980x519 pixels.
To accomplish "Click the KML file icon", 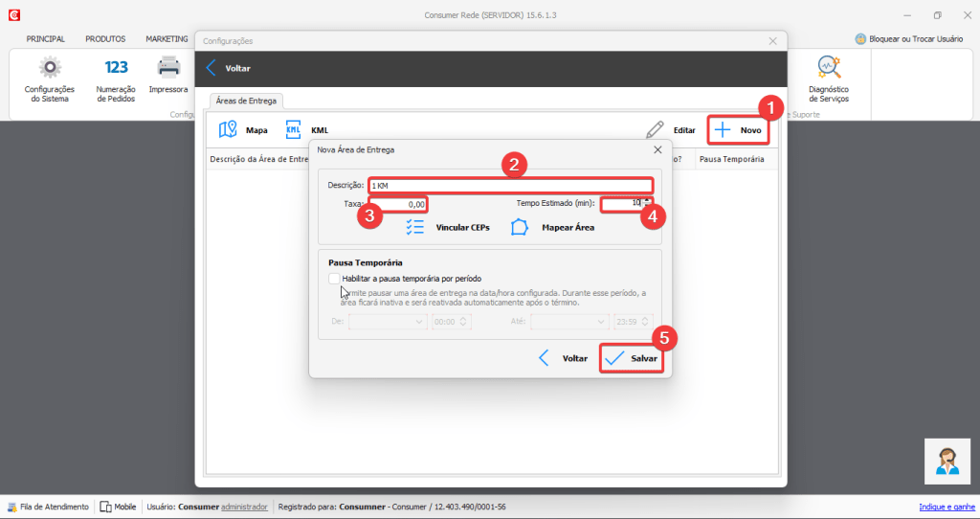I will 294,129.
